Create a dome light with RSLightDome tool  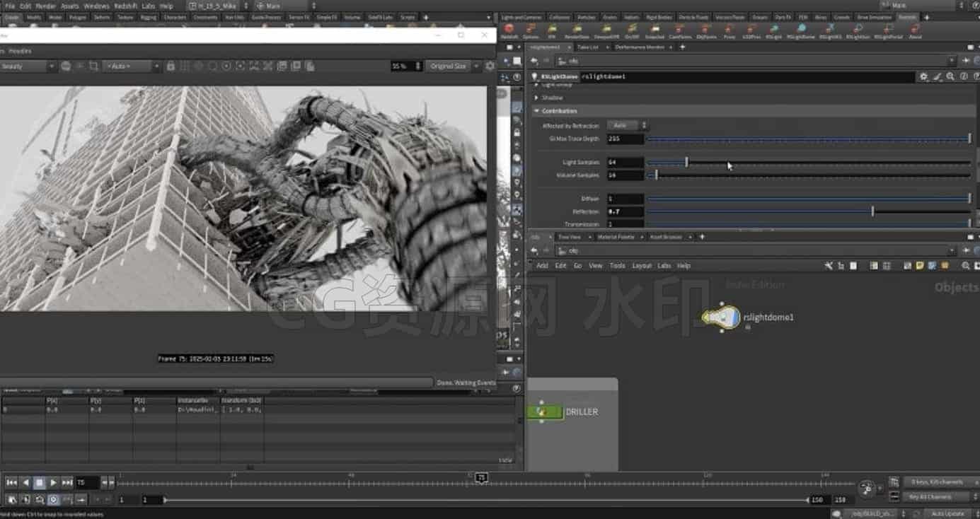[801, 30]
